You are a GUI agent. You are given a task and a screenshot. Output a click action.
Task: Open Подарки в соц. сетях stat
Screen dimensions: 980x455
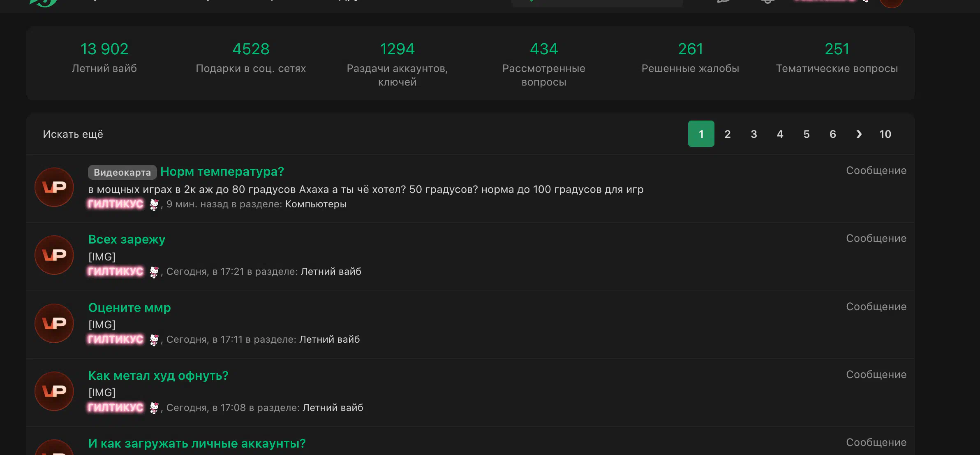(x=251, y=58)
